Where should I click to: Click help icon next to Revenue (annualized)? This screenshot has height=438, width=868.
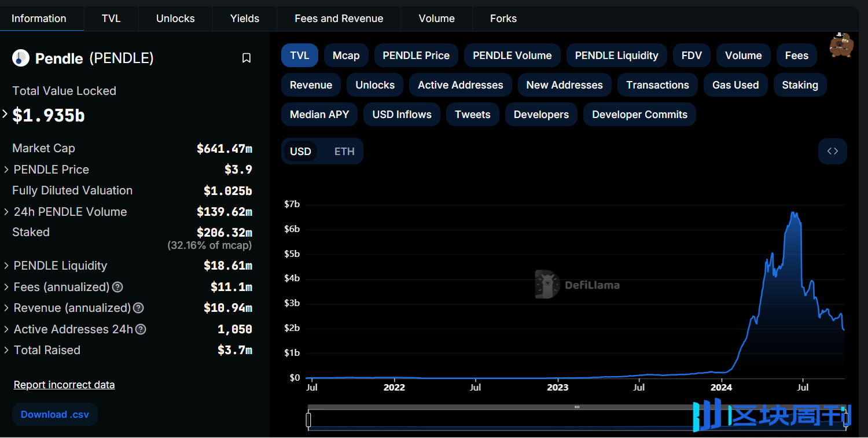tap(138, 308)
